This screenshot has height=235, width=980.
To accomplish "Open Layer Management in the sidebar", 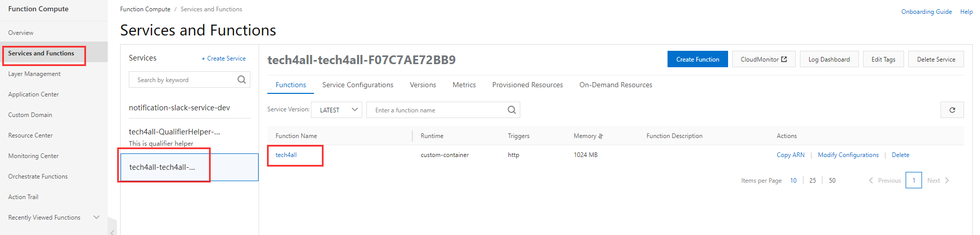I will (34, 74).
